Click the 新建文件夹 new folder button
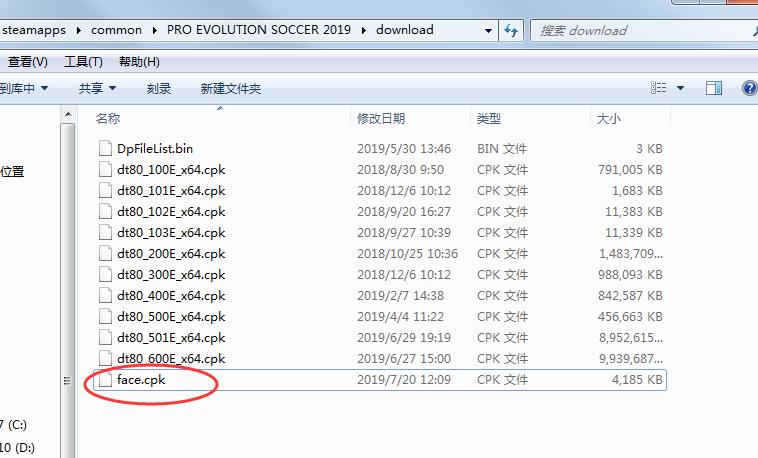The image size is (758, 458). click(x=231, y=89)
